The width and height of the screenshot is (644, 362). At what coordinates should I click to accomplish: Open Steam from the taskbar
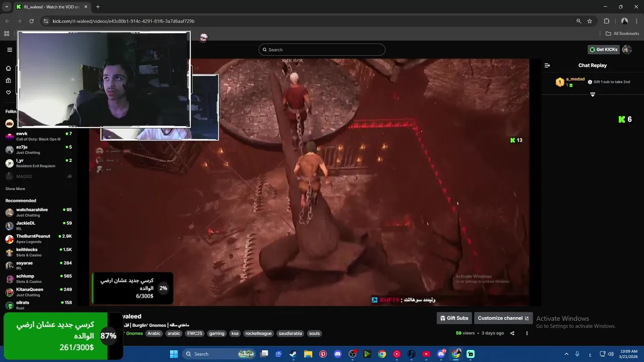(x=293, y=354)
